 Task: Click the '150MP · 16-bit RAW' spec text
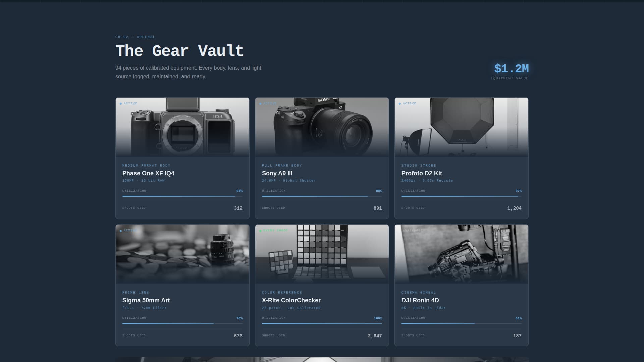144,181
